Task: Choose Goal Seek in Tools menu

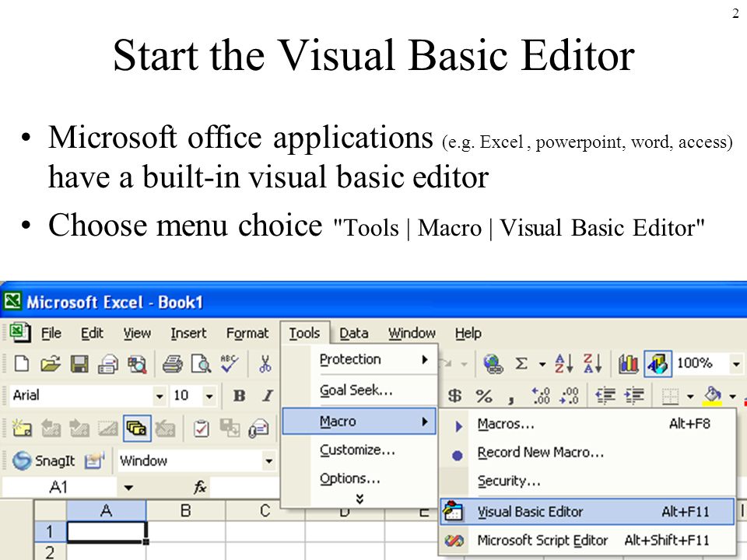Action: (x=359, y=390)
